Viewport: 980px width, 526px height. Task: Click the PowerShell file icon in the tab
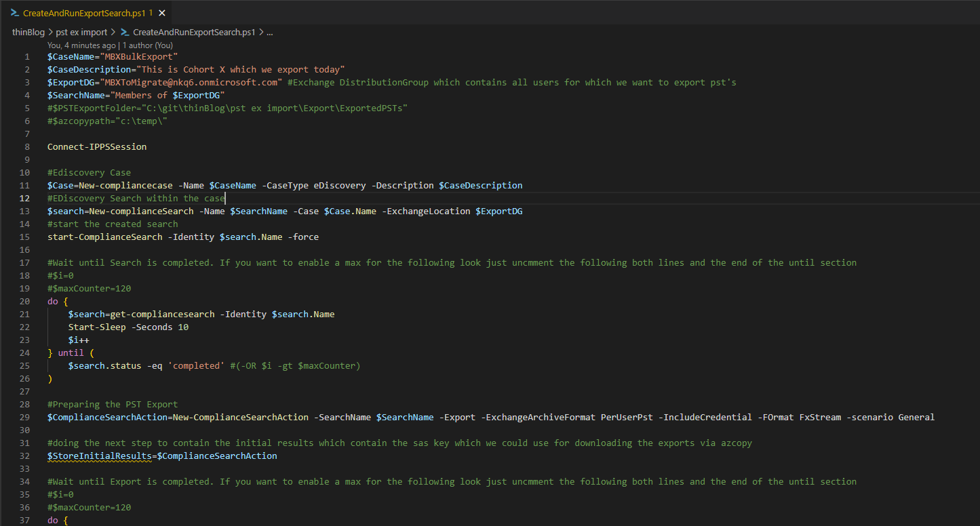[14, 13]
